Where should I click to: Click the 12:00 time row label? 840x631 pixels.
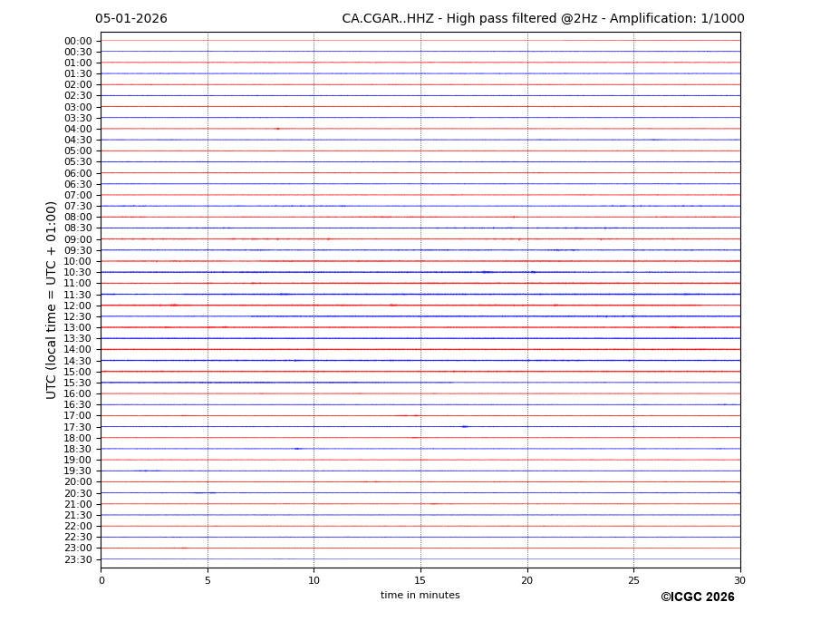[78, 306]
